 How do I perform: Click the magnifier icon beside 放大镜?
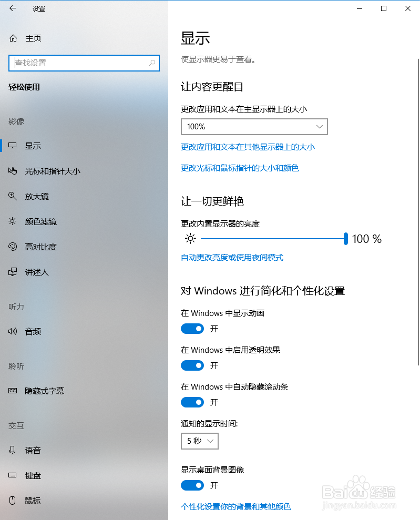click(x=13, y=196)
